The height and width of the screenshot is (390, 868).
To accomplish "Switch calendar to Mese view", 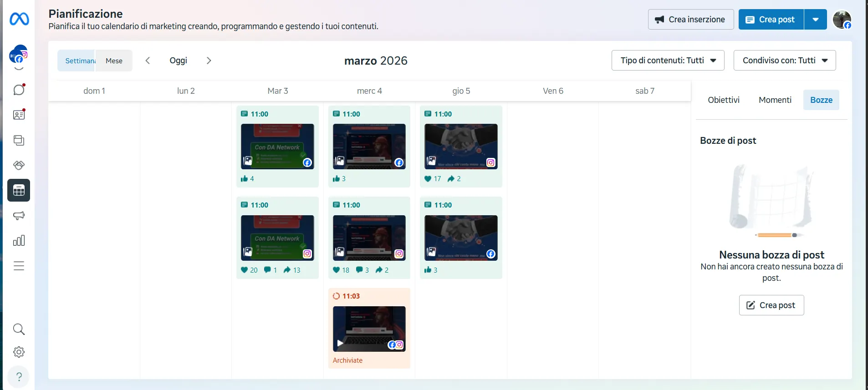I will click(114, 61).
